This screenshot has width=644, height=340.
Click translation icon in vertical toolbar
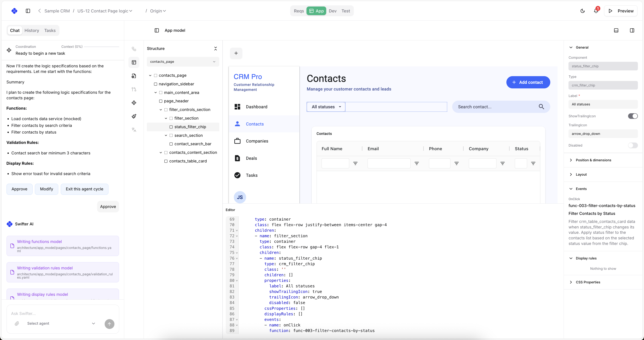pos(134,130)
